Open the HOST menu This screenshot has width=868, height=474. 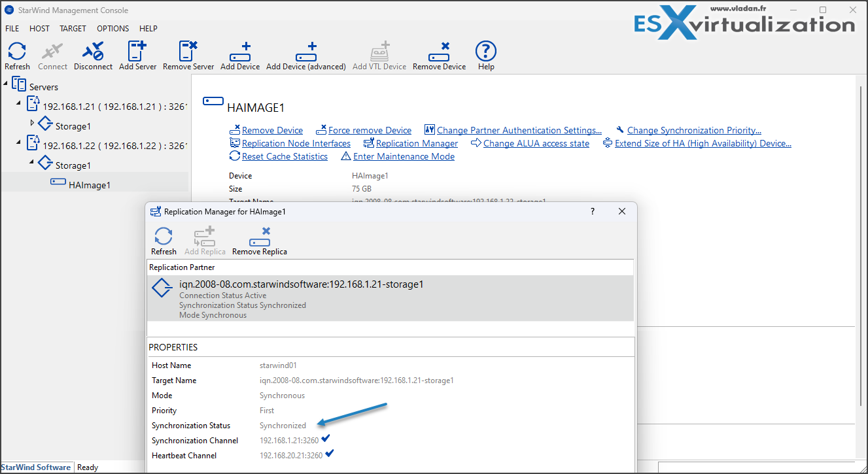(x=39, y=28)
